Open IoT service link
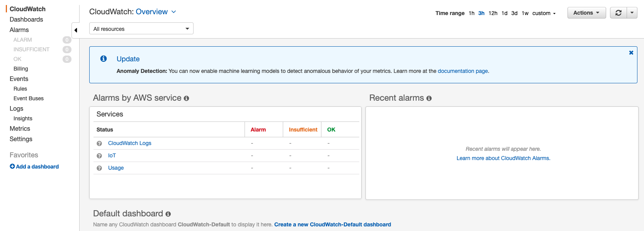 (112, 155)
